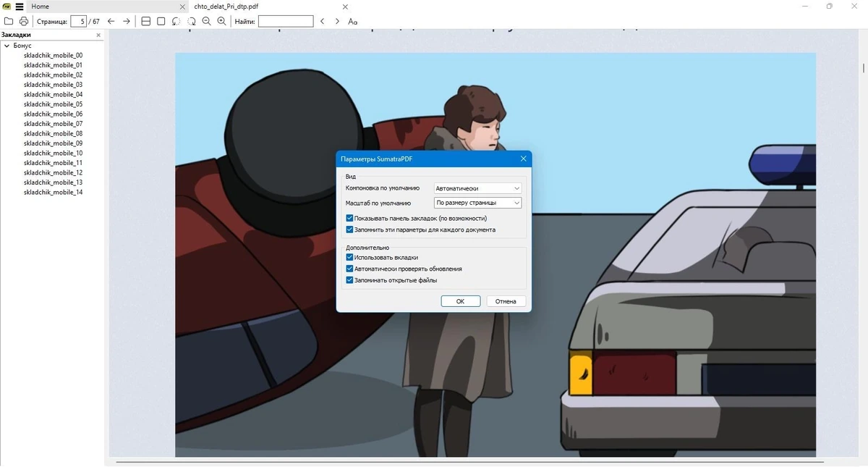This screenshot has height=467, width=868.
Task: Open bookmark skladchik_mobile_13
Action: (53, 182)
